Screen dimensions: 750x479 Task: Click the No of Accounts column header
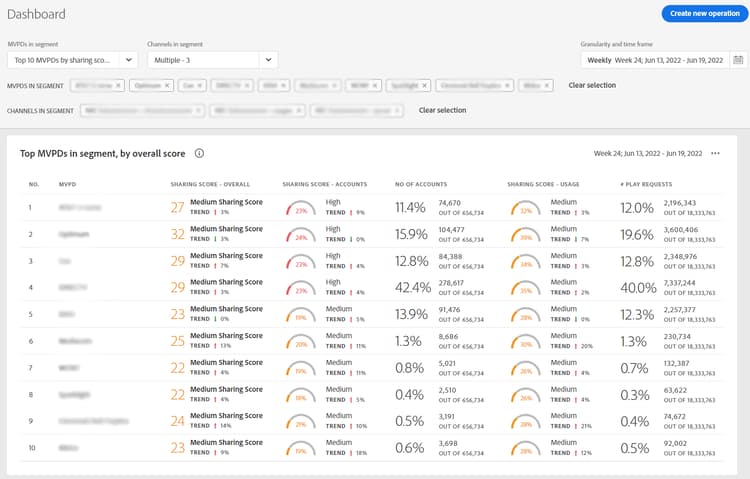coord(419,184)
